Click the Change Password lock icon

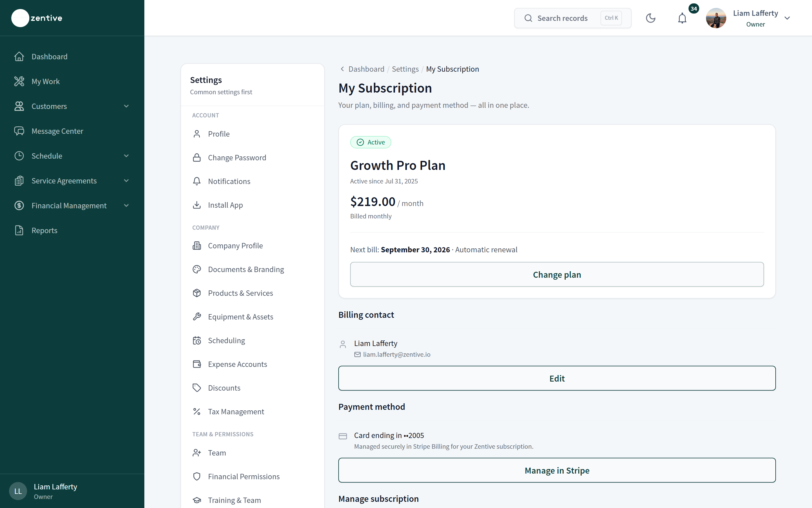point(197,157)
